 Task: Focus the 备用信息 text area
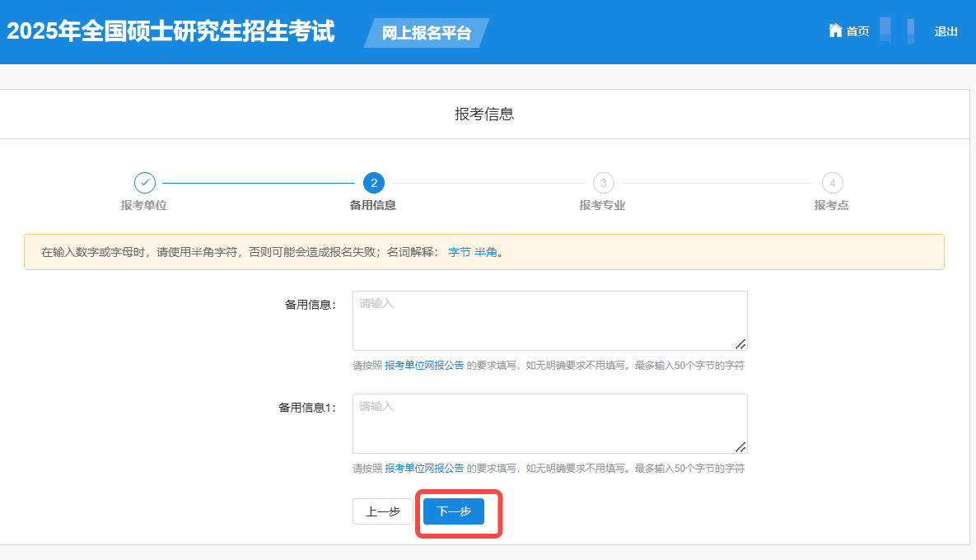coord(549,320)
